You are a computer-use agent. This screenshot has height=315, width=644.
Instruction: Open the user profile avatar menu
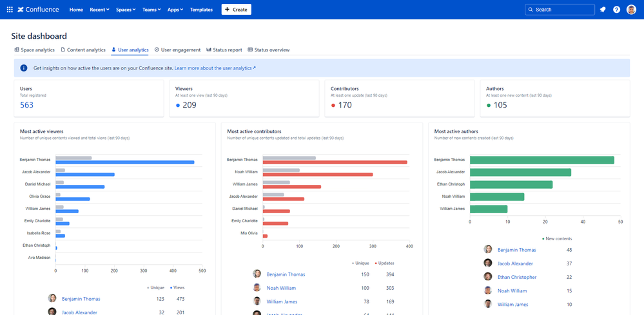pyautogui.click(x=631, y=10)
